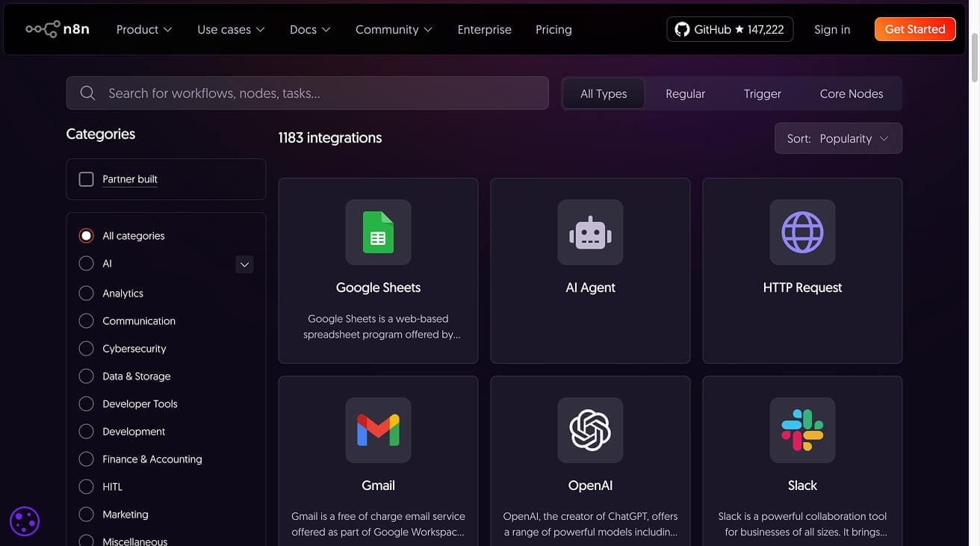This screenshot has height=546, width=980.
Task: Open the HTTP Request integration icon
Action: (x=802, y=232)
